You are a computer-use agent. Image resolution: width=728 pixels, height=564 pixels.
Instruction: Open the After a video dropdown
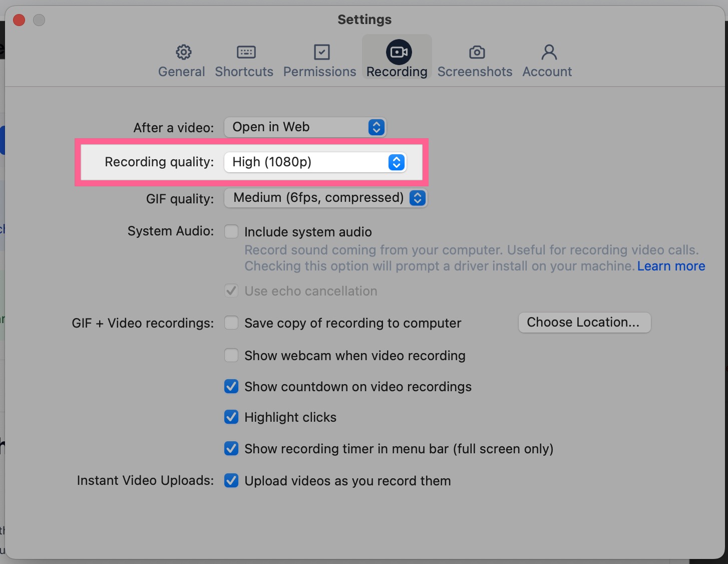point(305,127)
